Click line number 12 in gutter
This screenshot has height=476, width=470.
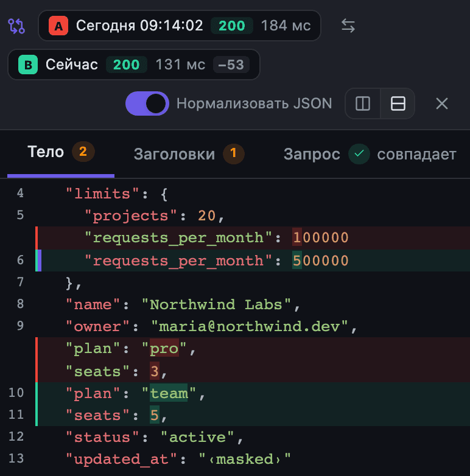coord(16,436)
